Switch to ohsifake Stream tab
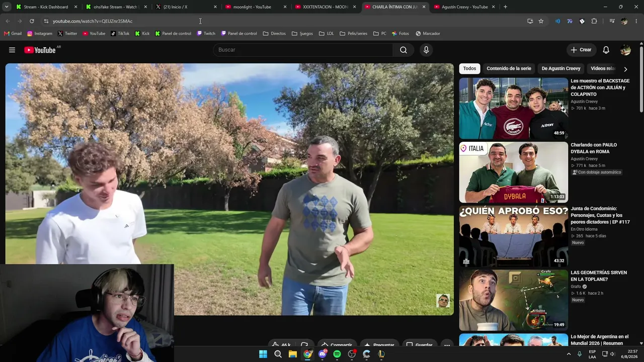 click(116, 7)
